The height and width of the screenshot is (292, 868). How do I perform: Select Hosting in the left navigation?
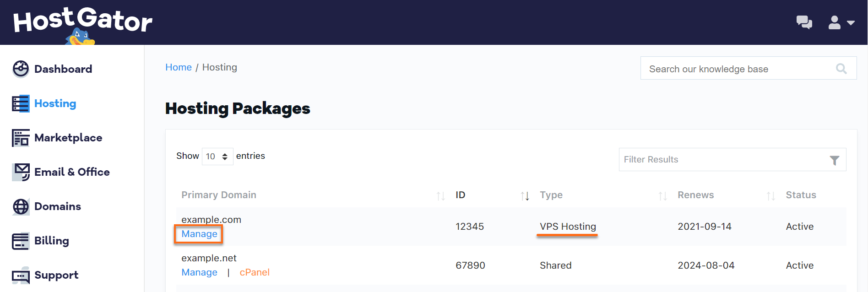tap(55, 103)
